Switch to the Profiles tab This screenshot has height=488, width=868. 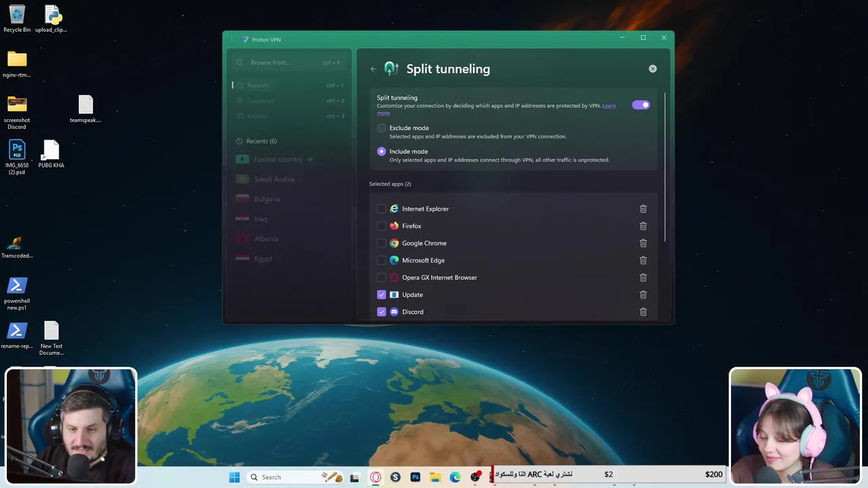[289, 116]
